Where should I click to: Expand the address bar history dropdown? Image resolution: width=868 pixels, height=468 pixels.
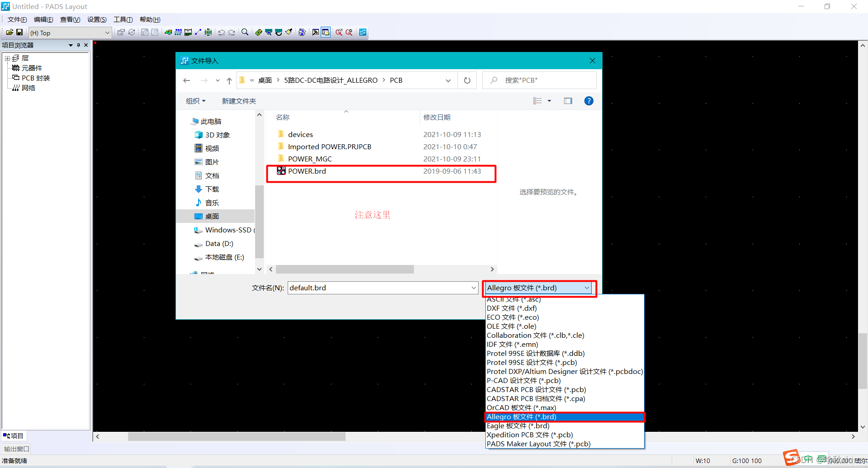(x=448, y=80)
